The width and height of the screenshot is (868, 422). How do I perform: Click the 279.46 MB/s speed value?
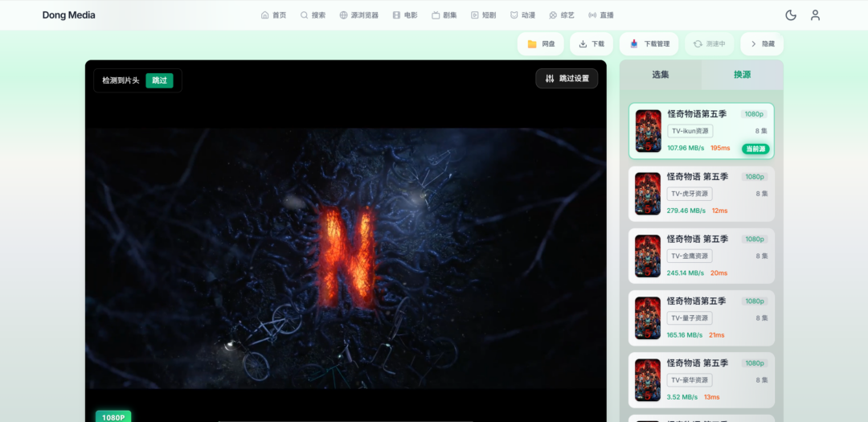click(x=686, y=211)
